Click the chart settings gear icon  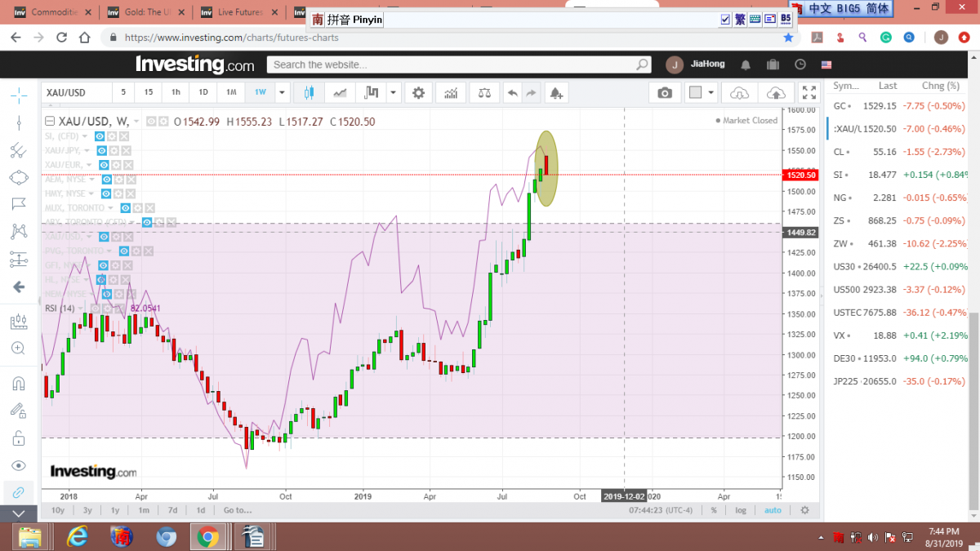[x=419, y=93]
